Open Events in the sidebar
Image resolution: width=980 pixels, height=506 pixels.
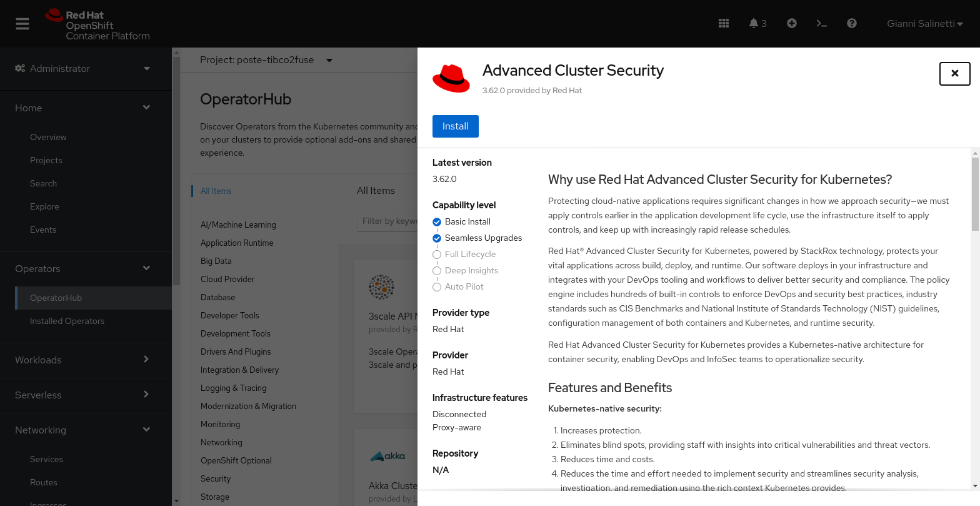click(x=43, y=230)
